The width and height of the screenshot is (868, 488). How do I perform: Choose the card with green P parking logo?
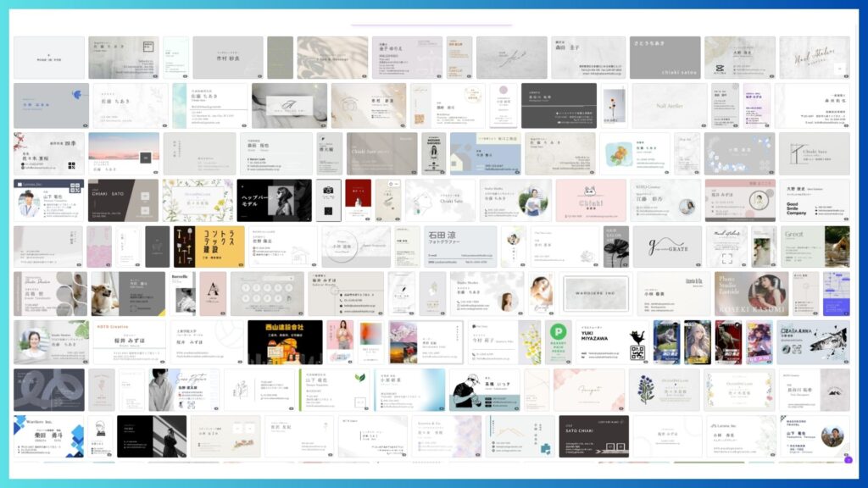coord(559,341)
